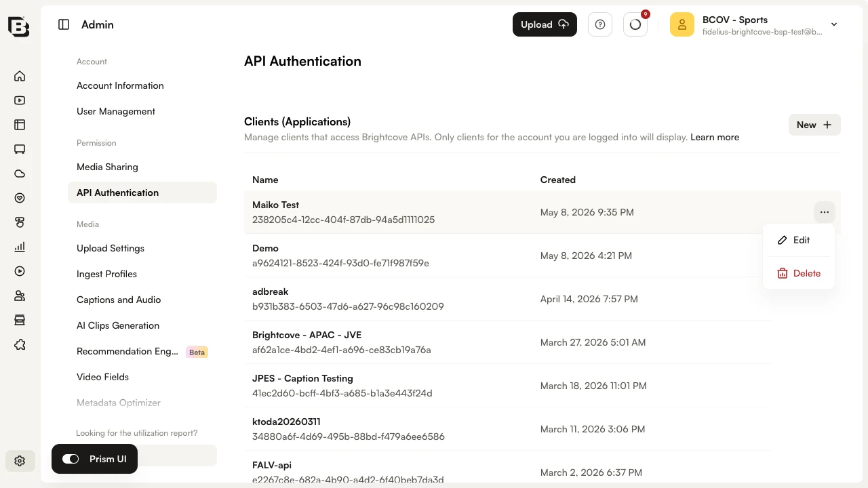This screenshot has width=868, height=488.
Task: Click the date March 27, 2026 5:01 AM
Action: click(x=593, y=342)
